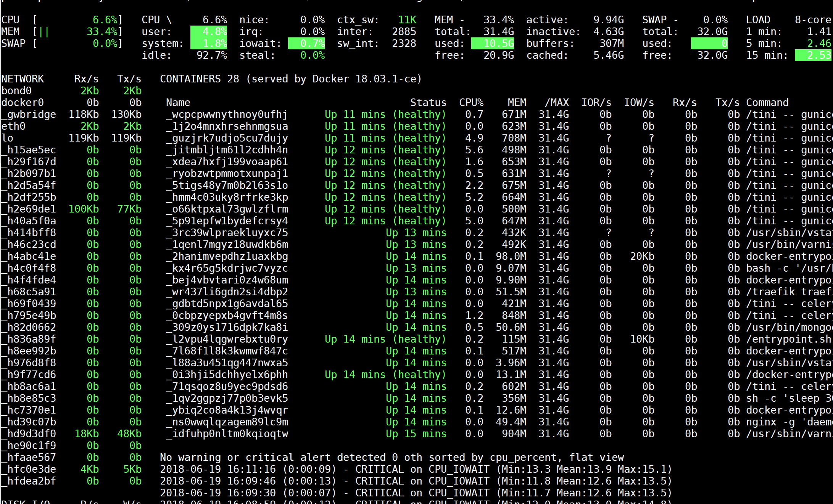Select the Status column header

[x=428, y=102]
